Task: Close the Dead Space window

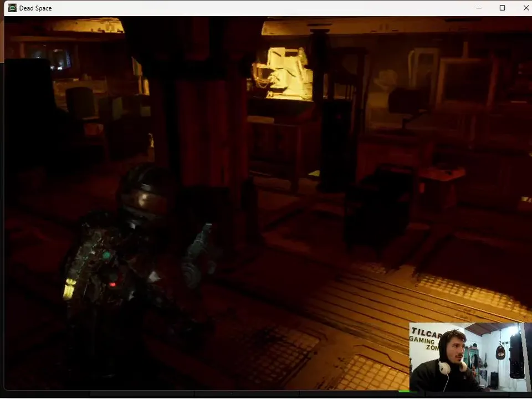Action: [x=525, y=8]
